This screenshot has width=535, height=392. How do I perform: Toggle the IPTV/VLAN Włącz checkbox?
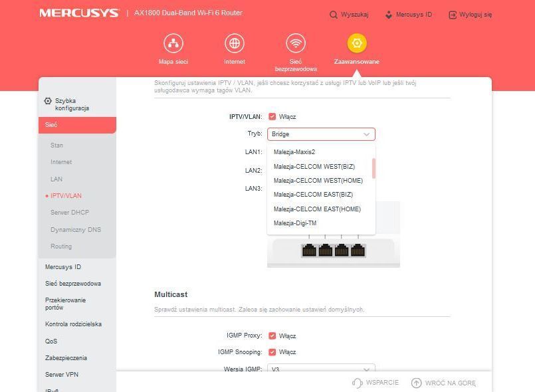272,117
